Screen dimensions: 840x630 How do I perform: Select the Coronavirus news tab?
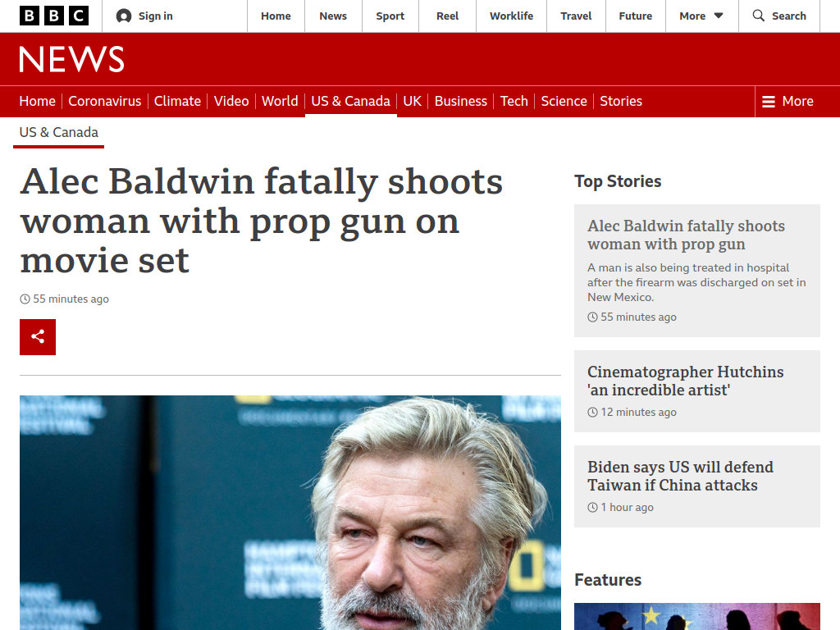coord(105,101)
